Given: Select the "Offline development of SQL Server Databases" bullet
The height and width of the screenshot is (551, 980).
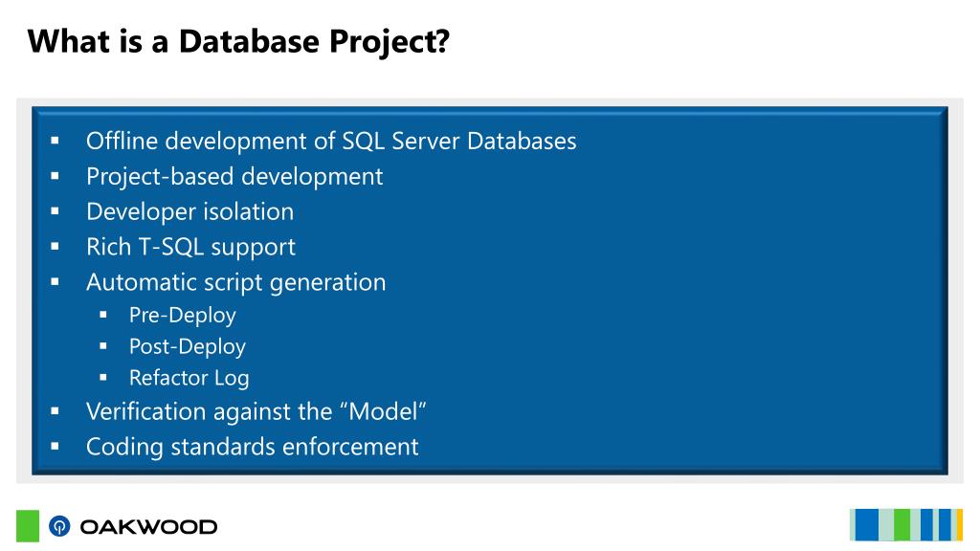Looking at the screenshot, I should click(x=331, y=142).
